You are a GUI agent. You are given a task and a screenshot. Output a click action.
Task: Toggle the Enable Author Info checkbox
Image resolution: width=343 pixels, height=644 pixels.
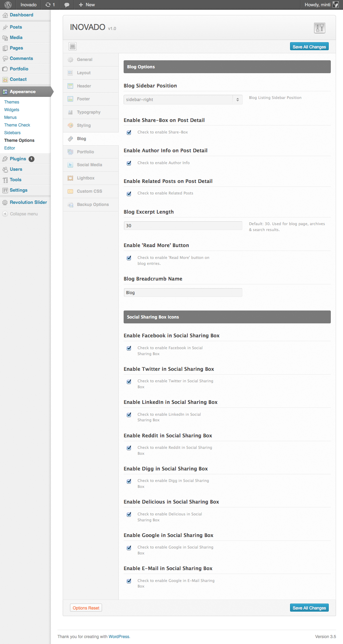[129, 163]
